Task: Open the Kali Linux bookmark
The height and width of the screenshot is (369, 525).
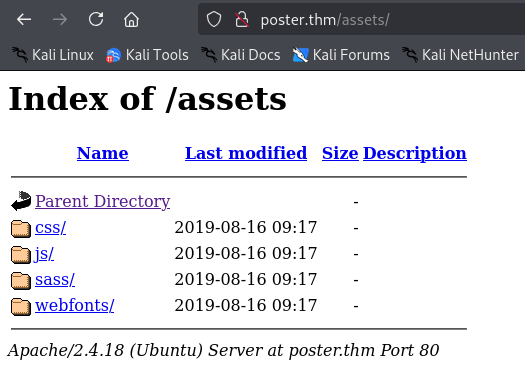Action: pos(53,55)
